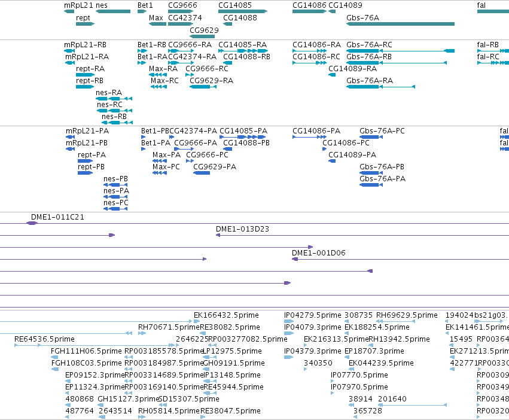
Task: Click transcript fal-RB
Action: click(487, 45)
